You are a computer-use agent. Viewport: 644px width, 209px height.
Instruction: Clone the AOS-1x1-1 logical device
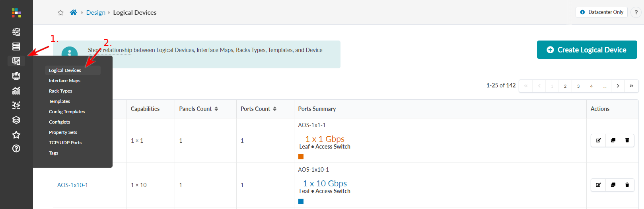(613, 140)
